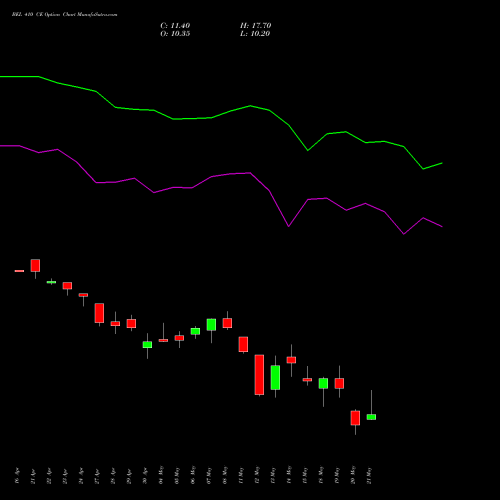
Task: Click the '12 May' date label
Action: coord(257,475)
